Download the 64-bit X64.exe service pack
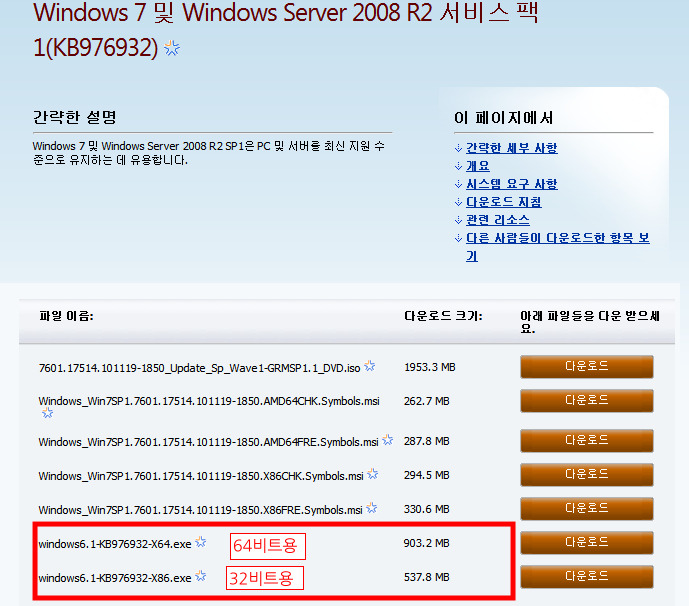Viewport: 689px width, 606px height. (x=586, y=543)
